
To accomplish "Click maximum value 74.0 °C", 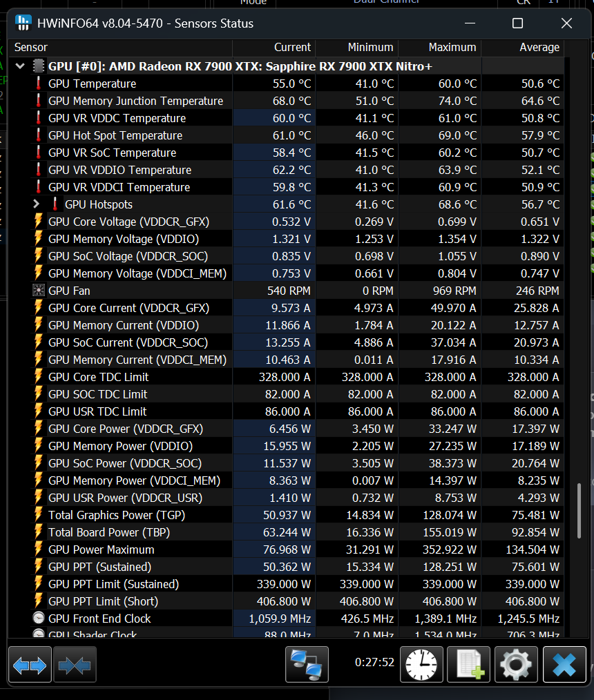I will (x=457, y=101).
